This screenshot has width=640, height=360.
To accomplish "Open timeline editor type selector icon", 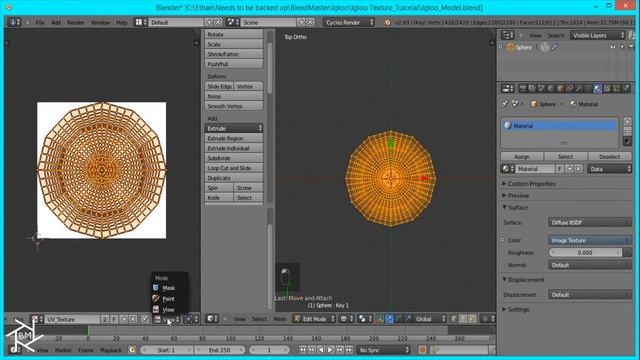I will coord(16,350).
